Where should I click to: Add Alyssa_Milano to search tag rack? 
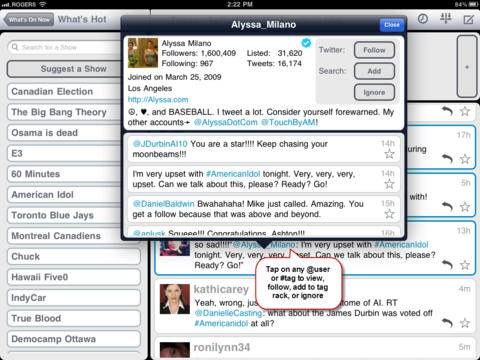(374, 71)
